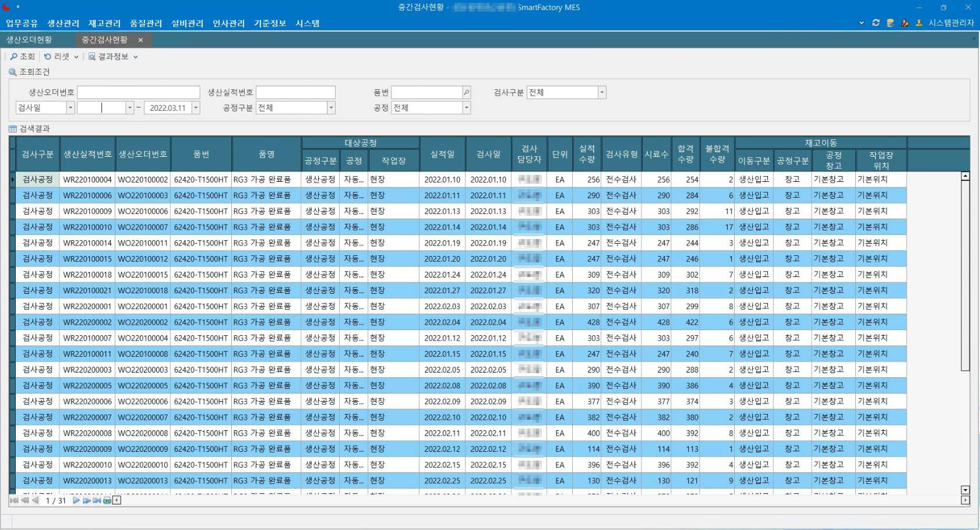Image resolution: width=980 pixels, height=530 pixels.
Task: Expand the 검사구분 dropdown
Action: pyautogui.click(x=602, y=92)
